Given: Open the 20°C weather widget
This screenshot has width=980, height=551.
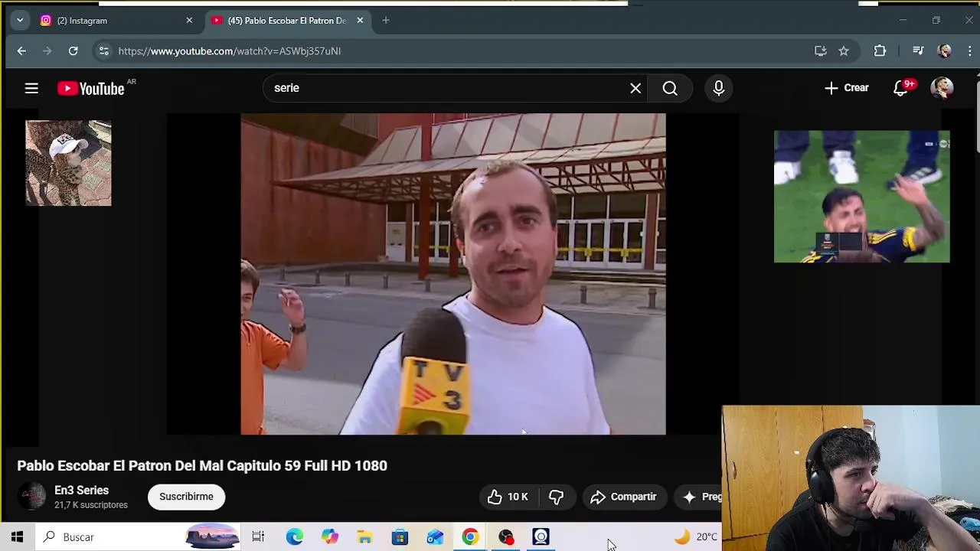Looking at the screenshot, I should (x=697, y=537).
